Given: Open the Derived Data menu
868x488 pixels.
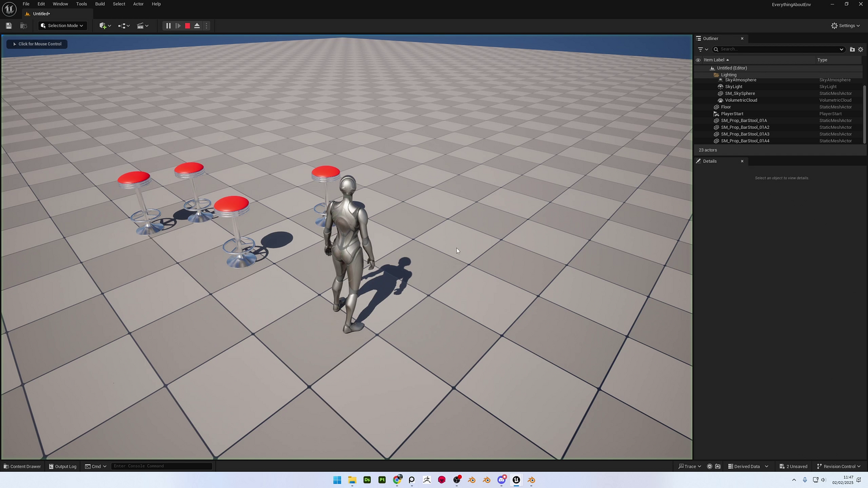Looking at the screenshot, I should click(x=748, y=467).
